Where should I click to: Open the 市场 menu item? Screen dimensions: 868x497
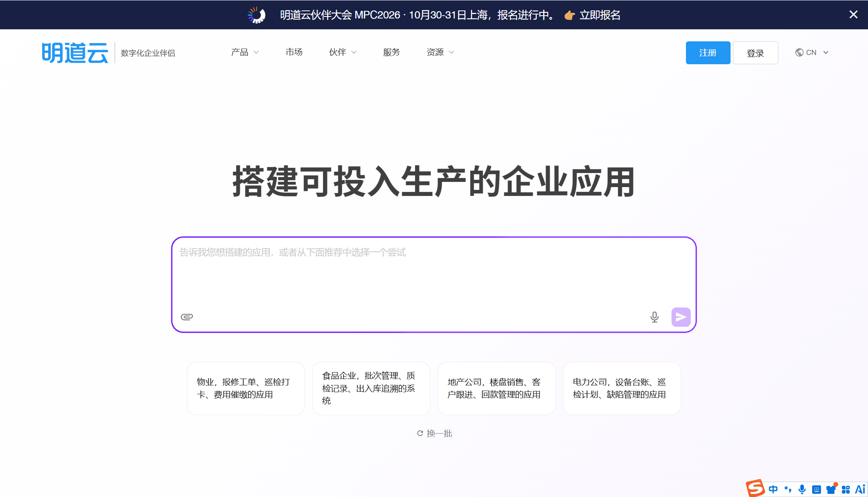(x=294, y=52)
